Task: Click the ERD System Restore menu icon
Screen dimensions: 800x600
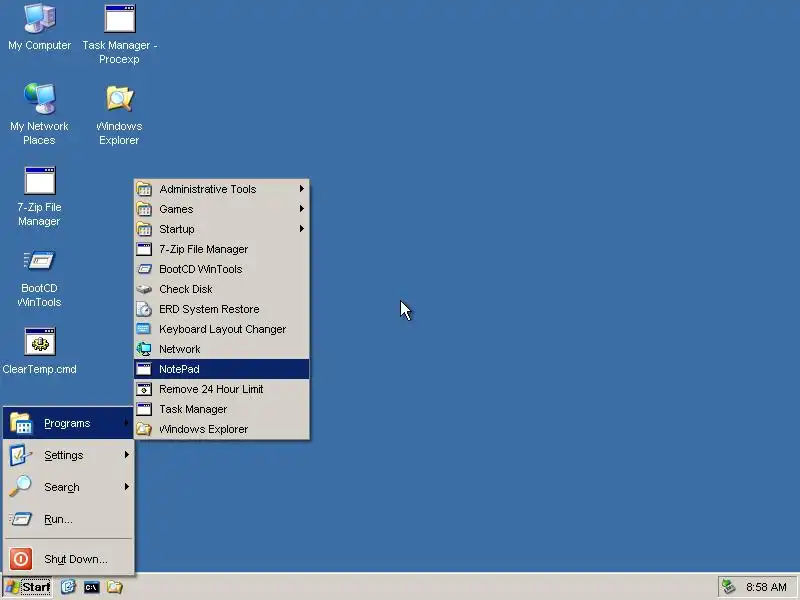Action: [144, 309]
